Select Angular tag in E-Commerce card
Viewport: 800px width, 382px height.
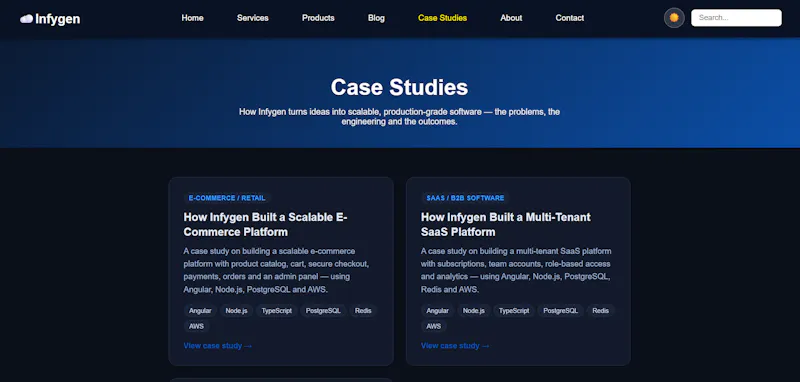tap(200, 311)
